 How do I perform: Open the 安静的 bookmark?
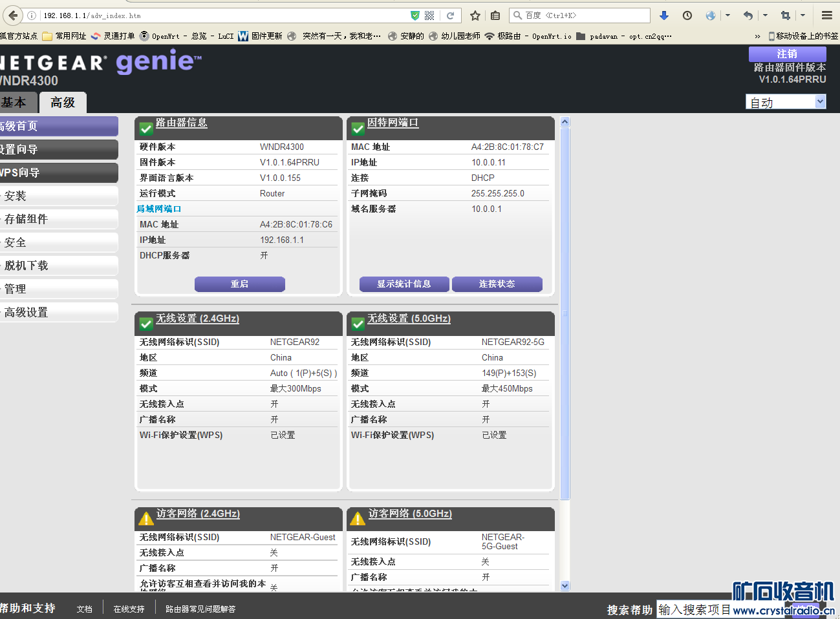coord(405,36)
